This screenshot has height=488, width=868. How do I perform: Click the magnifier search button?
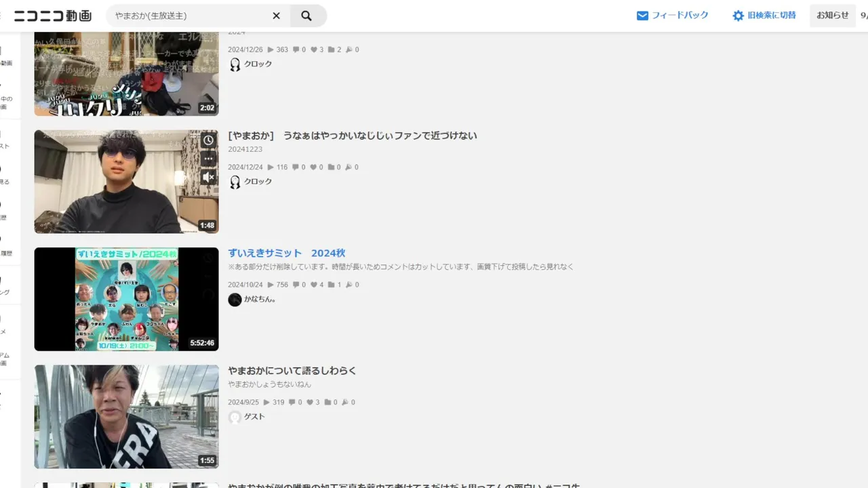(x=307, y=16)
